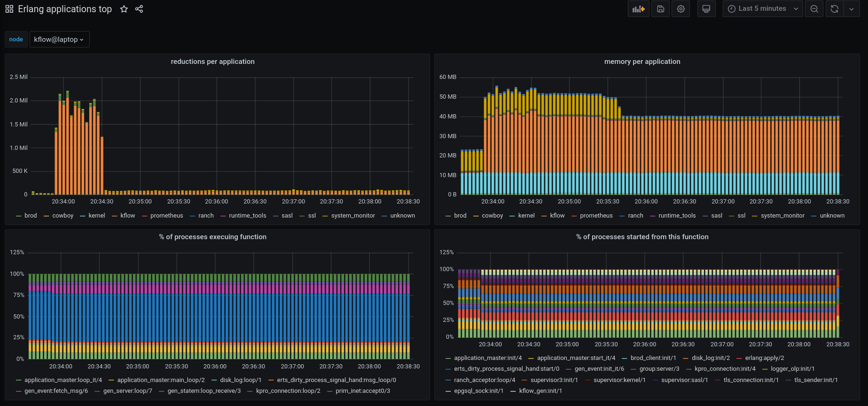Select disk_log:init/2 legend entry
The width and height of the screenshot is (868, 406).
click(711, 358)
